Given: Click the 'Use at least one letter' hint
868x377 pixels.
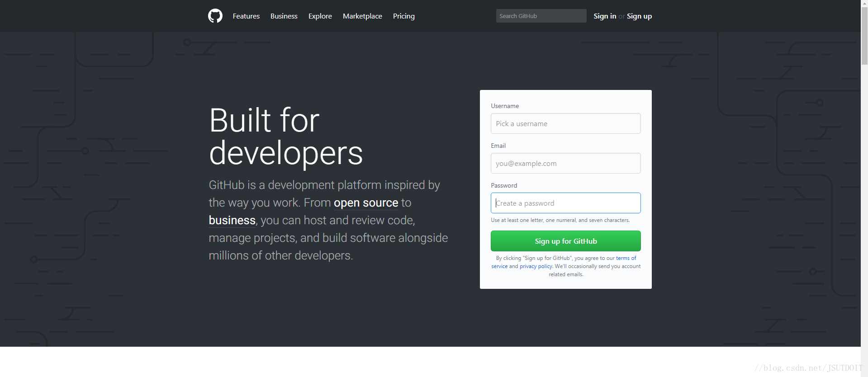Looking at the screenshot, I should pos(560,220).
